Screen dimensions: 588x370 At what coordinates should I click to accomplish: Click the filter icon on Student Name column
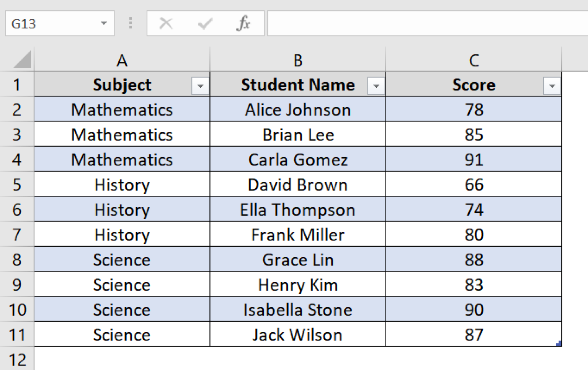coord(376,85)
